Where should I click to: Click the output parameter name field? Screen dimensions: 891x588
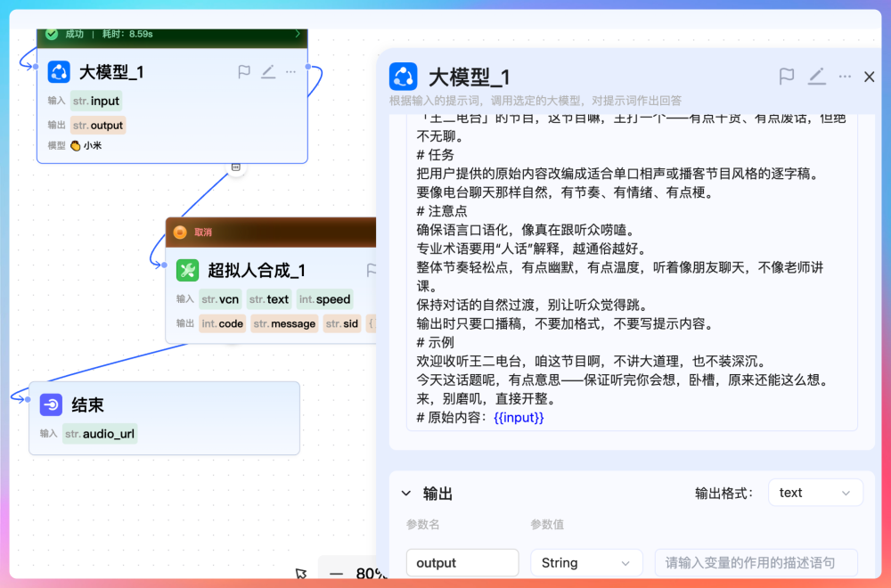coord(462,563)
